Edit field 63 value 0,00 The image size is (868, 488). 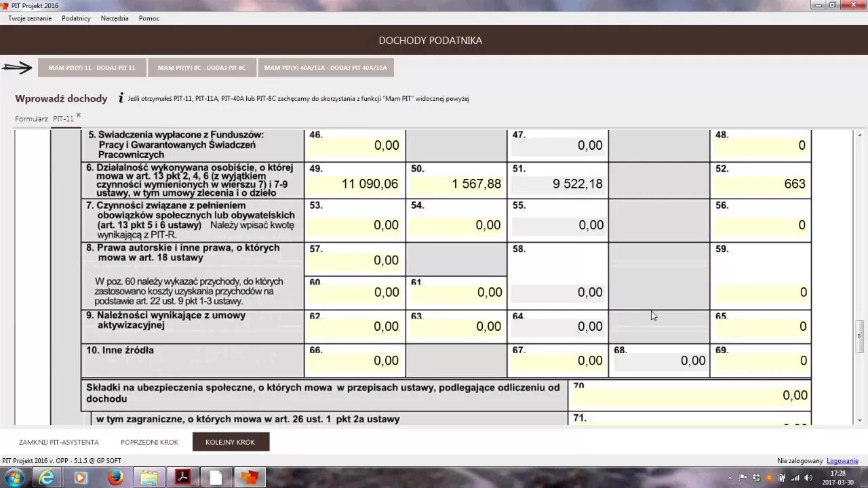pos(456,326)
